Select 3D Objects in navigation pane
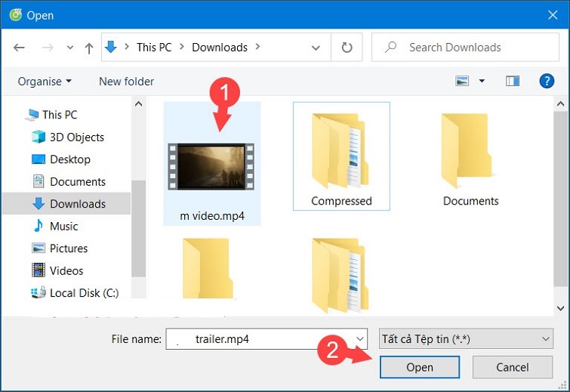This screenshot has width=570, height=392. coord(76,137)
